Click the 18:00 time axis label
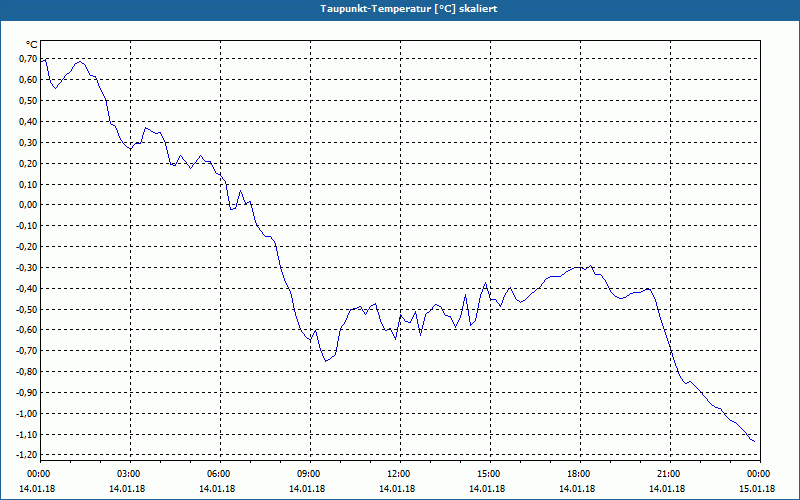 tap(579, 474)
